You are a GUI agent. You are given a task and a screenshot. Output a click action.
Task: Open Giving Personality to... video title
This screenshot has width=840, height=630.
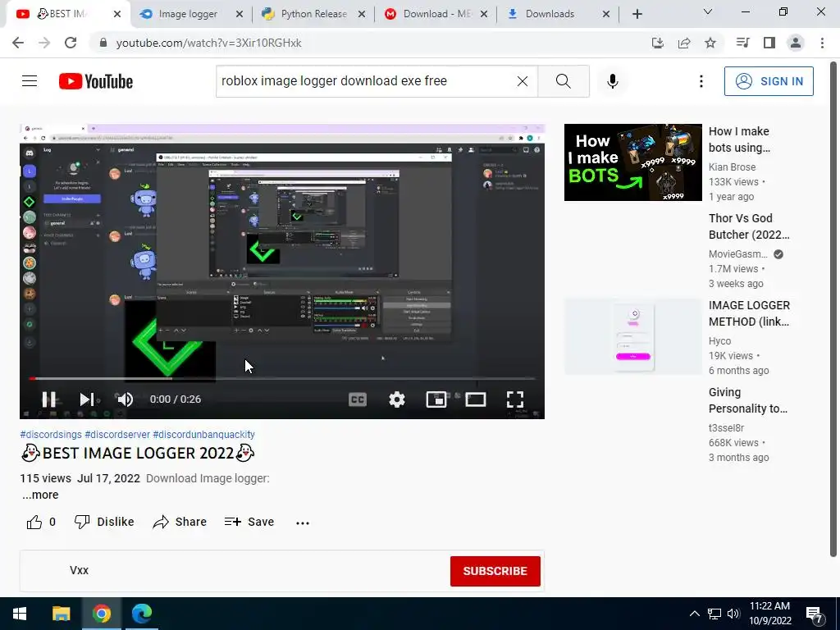[x=748, y=400]
